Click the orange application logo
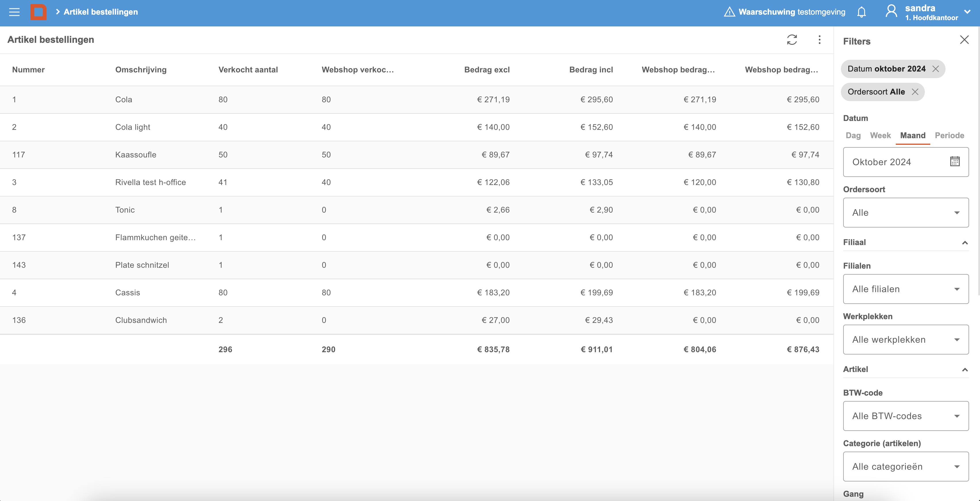The width and height of the screenshot is (980, 501). click(x=39, y=12)
